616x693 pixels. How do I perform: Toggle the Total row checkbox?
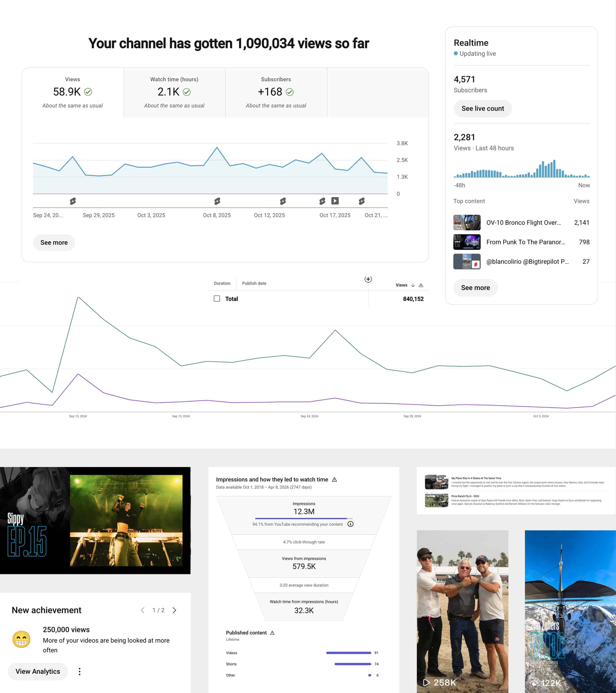[x=217, y=298]
